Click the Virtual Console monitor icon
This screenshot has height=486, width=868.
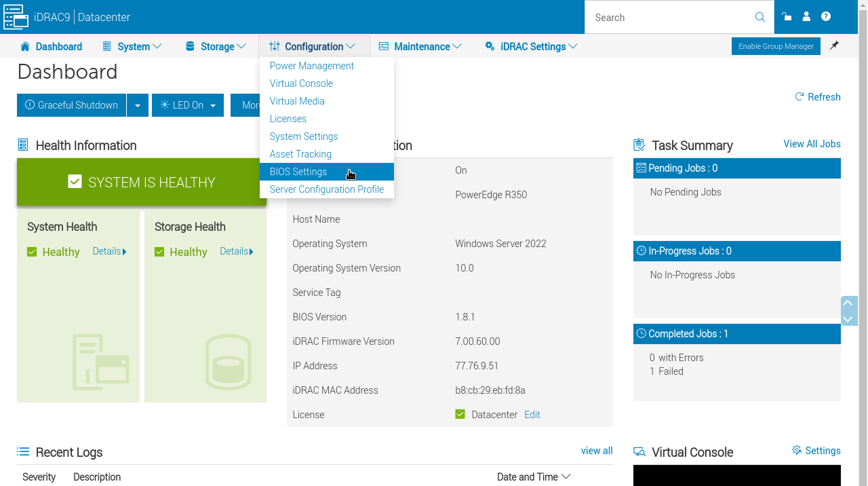pos(639,452)
